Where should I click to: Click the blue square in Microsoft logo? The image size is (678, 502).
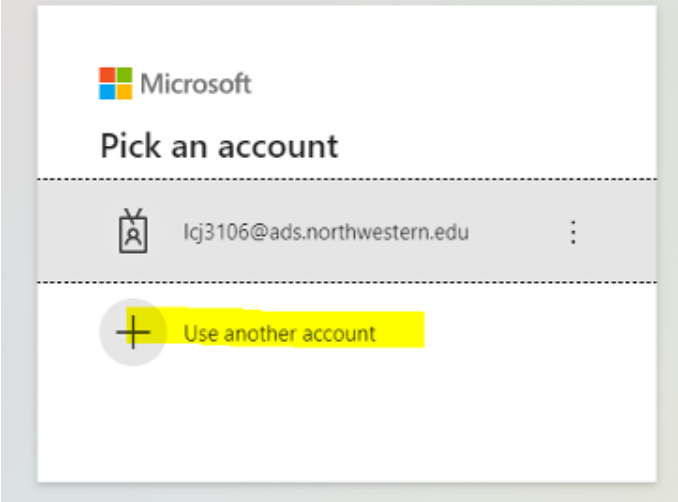[107, 92]
